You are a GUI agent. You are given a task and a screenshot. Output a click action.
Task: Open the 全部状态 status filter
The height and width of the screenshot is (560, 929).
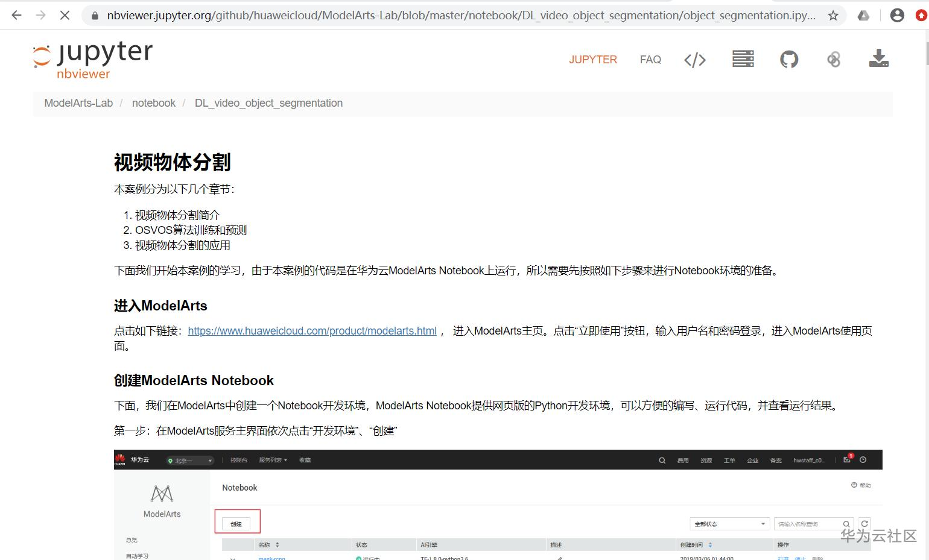click(730, 524)
